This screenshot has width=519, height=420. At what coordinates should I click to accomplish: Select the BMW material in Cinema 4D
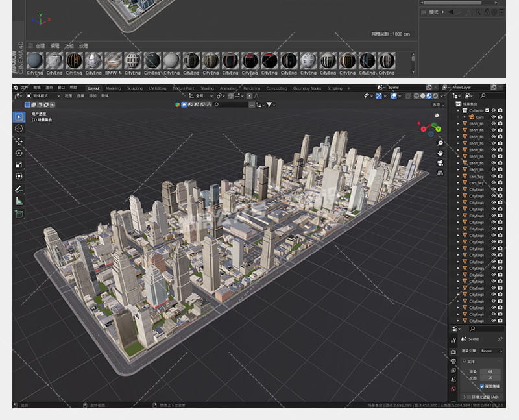(113, 63)
